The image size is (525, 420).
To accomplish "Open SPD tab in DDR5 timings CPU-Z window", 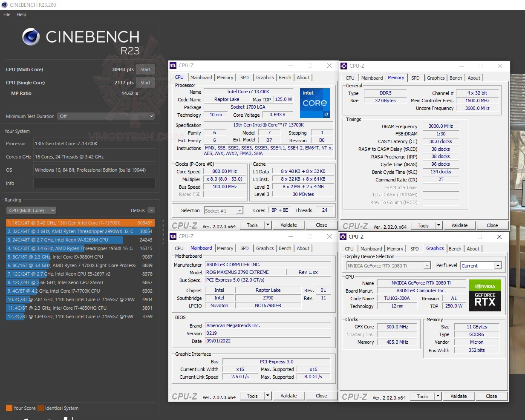I will 415,78.
